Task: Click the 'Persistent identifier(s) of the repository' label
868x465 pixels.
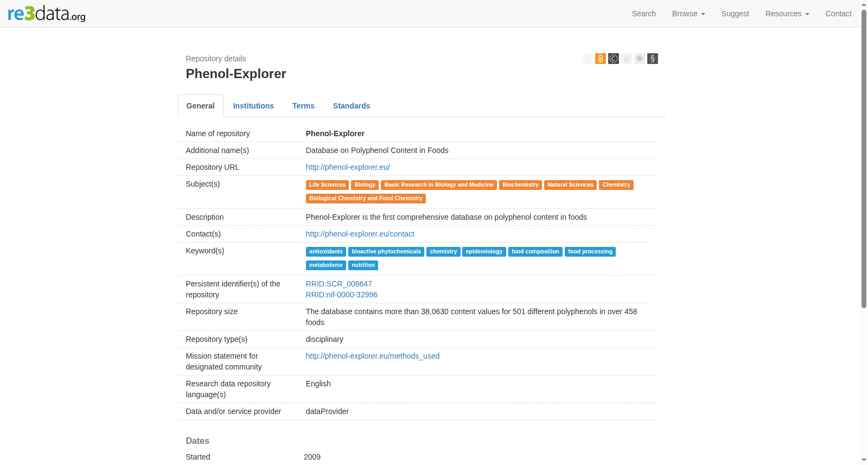Action: pos(233,289)
